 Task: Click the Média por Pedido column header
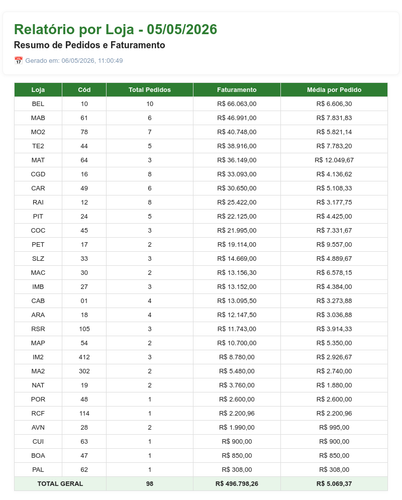(x=334, y=90)
